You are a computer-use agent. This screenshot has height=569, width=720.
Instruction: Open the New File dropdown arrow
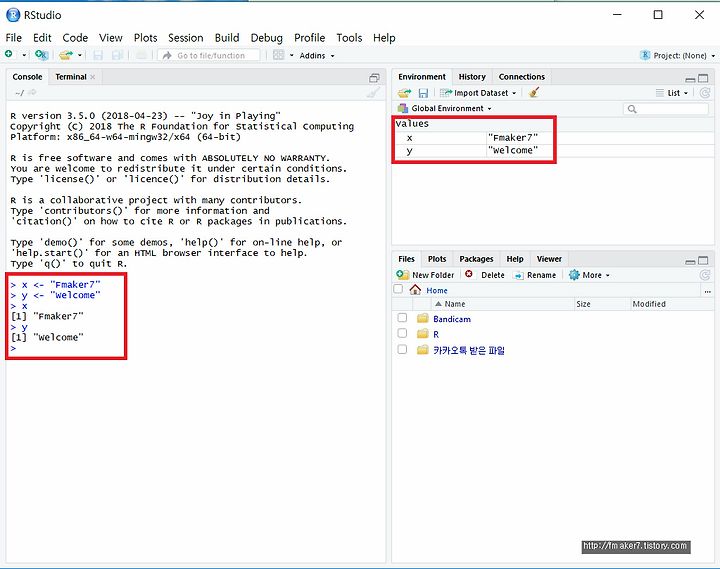(x=24, y=56)
